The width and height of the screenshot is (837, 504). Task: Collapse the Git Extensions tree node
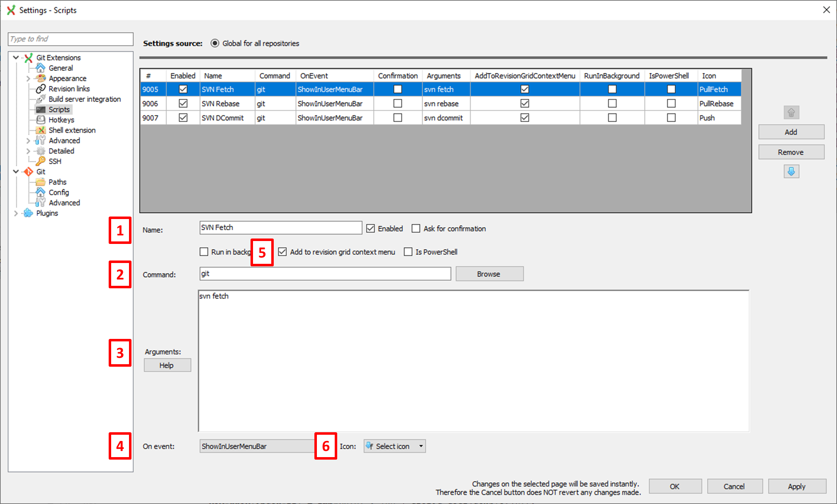point(16,58)
